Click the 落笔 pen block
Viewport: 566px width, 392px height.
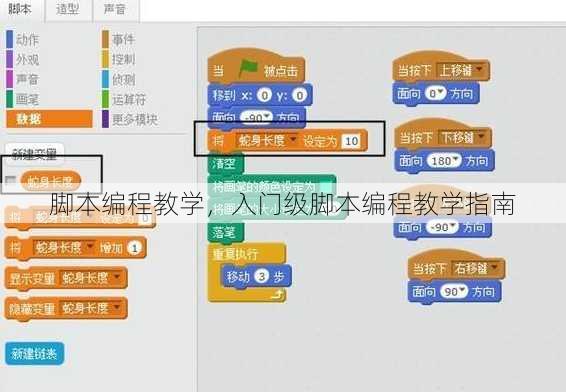pos(226,232)
